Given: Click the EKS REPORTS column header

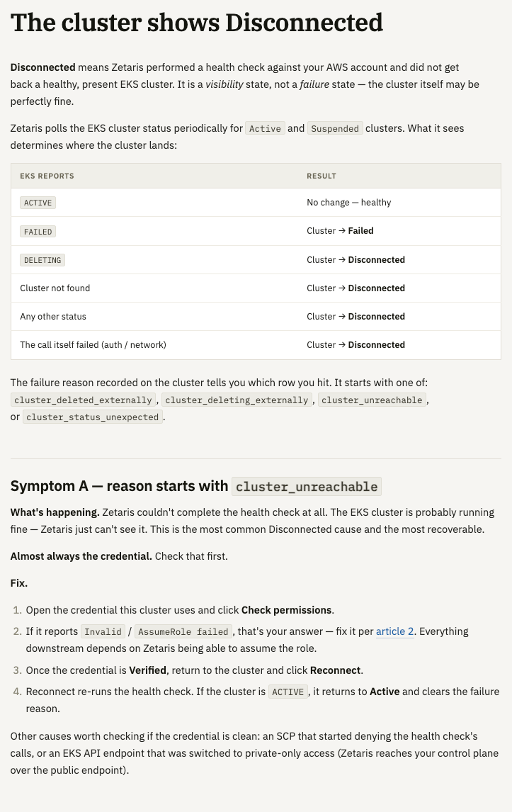Looking at the screenshot, I should pos(47,176).
